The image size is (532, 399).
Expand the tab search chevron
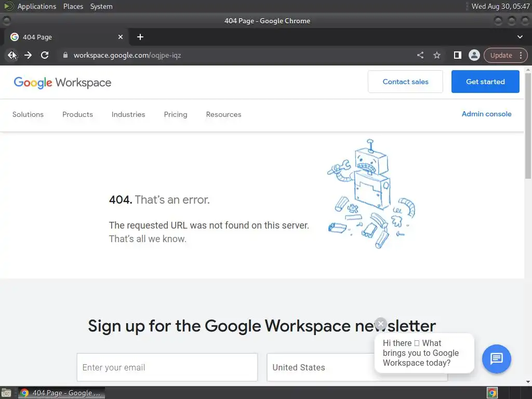[520, 37]
